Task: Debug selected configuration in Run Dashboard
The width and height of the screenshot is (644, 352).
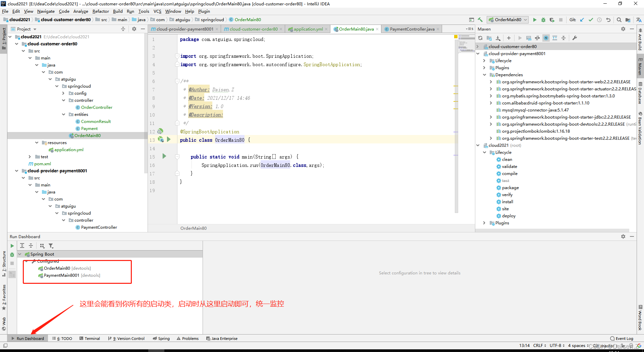Action: click(x=12, y=255)
